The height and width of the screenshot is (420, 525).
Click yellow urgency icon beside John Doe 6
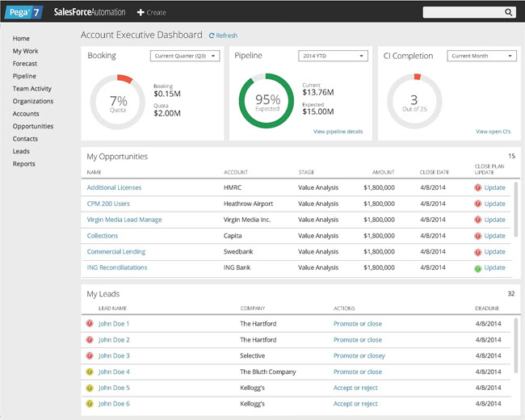pos(90,404)
